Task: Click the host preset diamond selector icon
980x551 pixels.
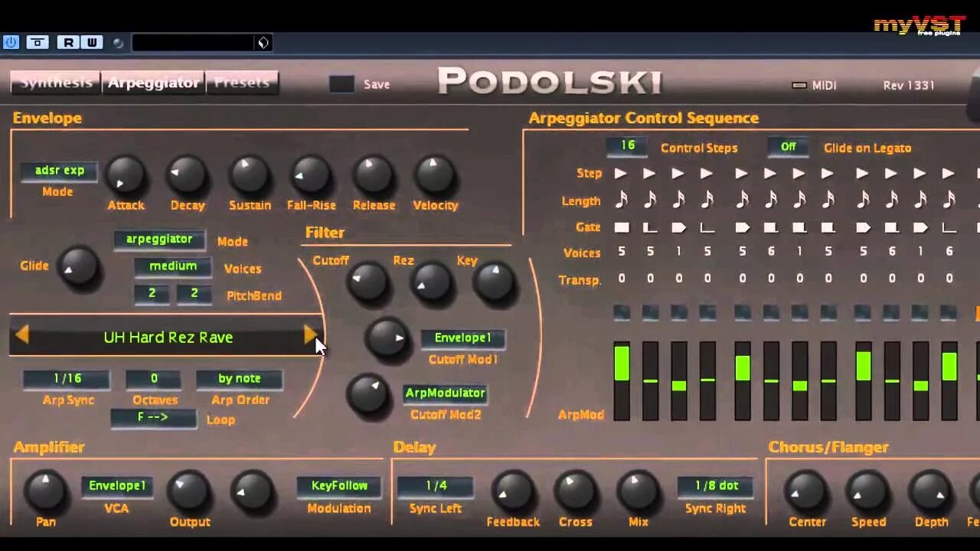Action: tap(263, 43)
